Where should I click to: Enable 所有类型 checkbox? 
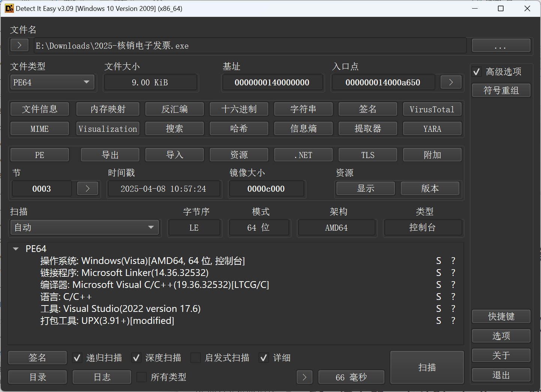tap(142, 377)
